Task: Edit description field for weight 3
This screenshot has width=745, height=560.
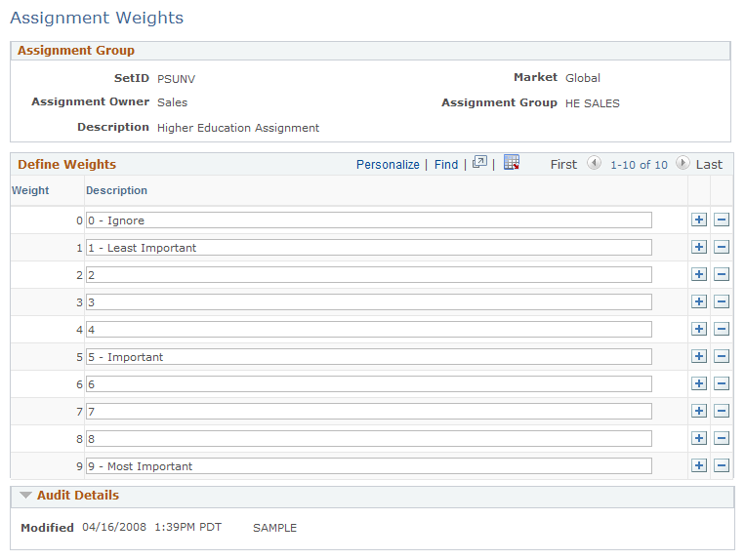Action: tap(369, 301)
